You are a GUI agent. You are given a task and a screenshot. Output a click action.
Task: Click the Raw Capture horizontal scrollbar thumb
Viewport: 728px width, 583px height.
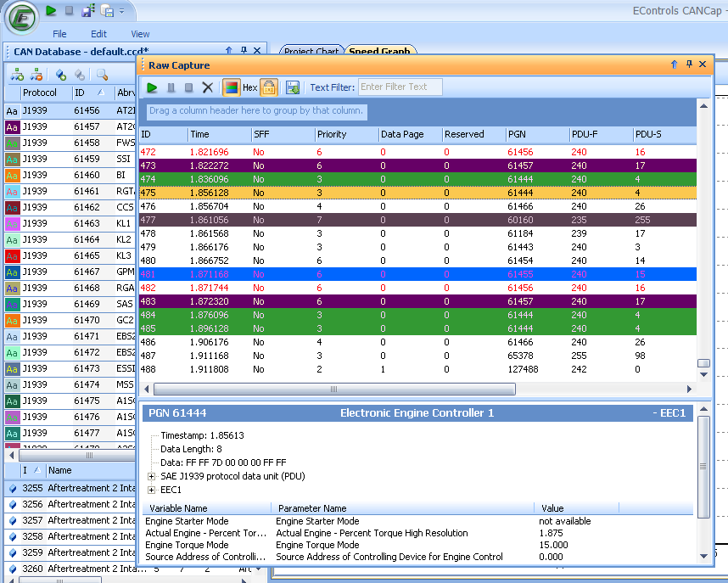[334, 389]
